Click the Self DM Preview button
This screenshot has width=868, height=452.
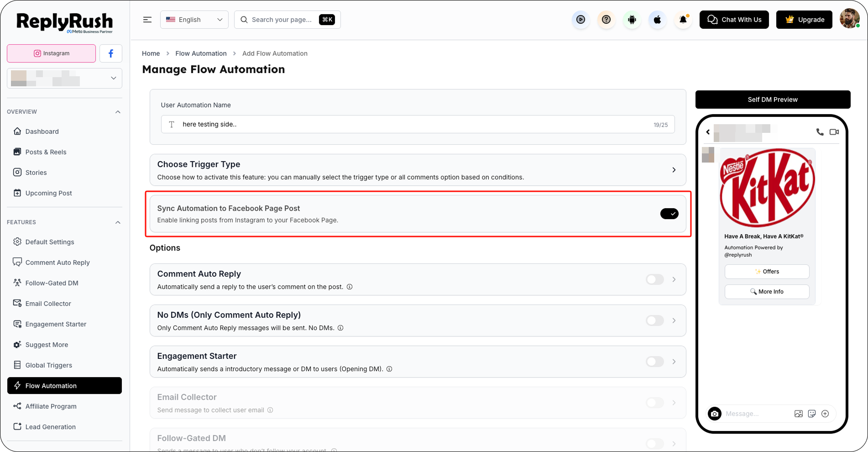tap(773, 100)
